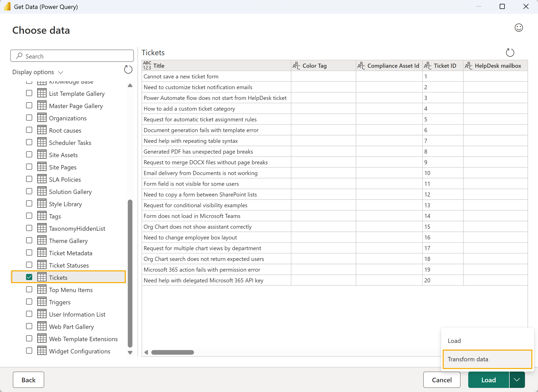Click the Cancel button

coord(442,380)
